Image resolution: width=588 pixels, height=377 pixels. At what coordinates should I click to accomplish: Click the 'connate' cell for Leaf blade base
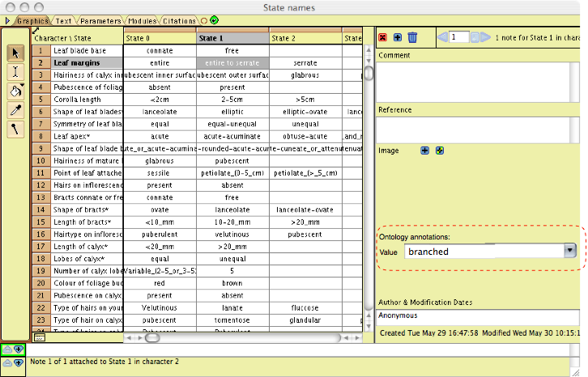160,51
